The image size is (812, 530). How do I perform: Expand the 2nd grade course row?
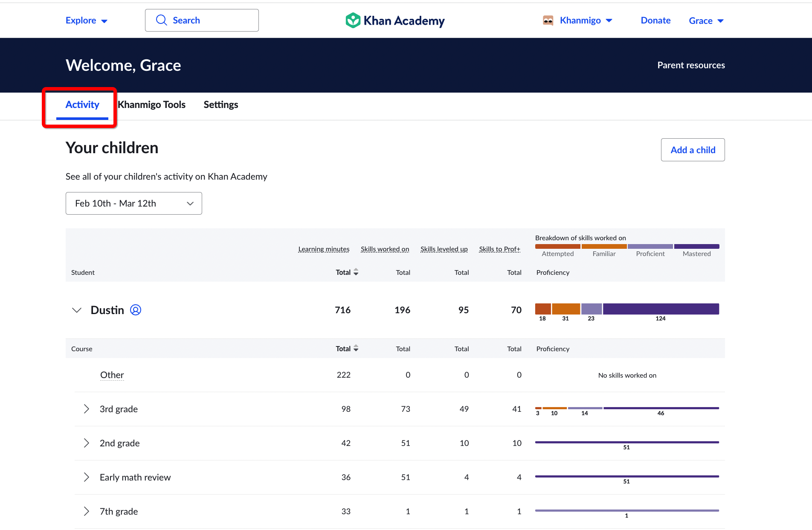pyautogui.click(x=87, y=443)
